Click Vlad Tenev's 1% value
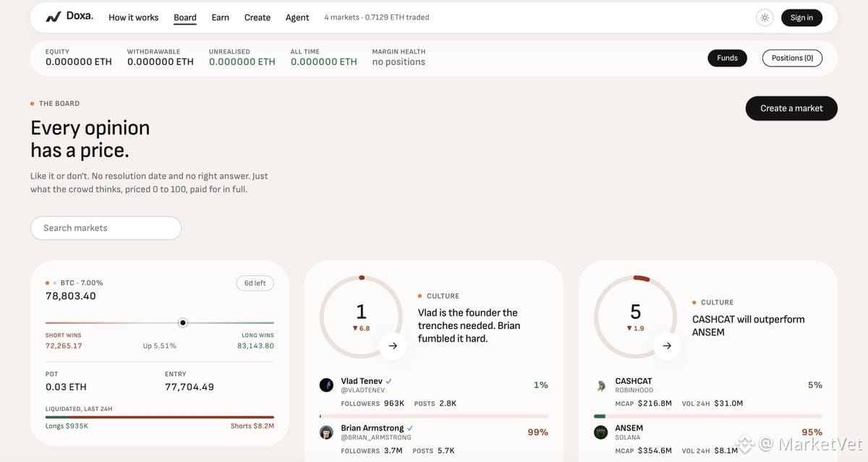Screen dimensions: 868x462 point(541,385)
